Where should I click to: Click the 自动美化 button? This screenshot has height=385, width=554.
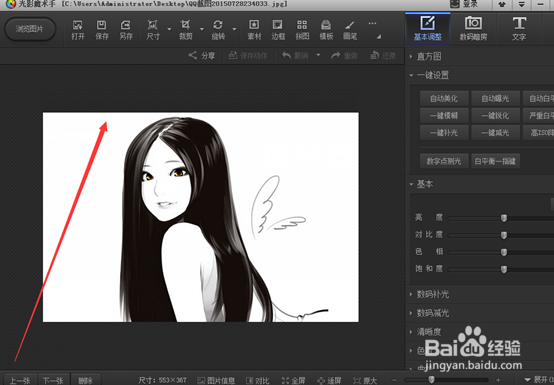click(444, 99)
